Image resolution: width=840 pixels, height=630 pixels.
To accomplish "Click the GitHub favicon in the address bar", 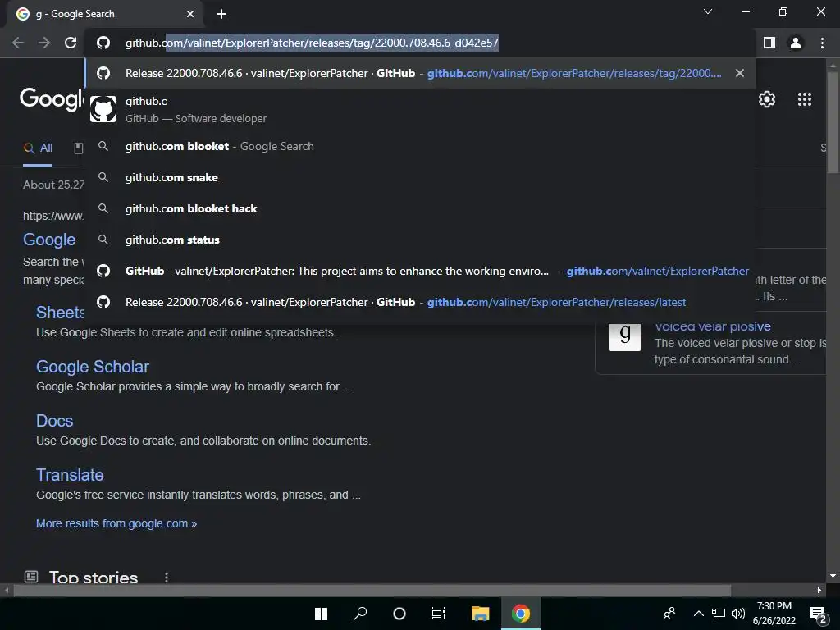I will click(103, 43).
